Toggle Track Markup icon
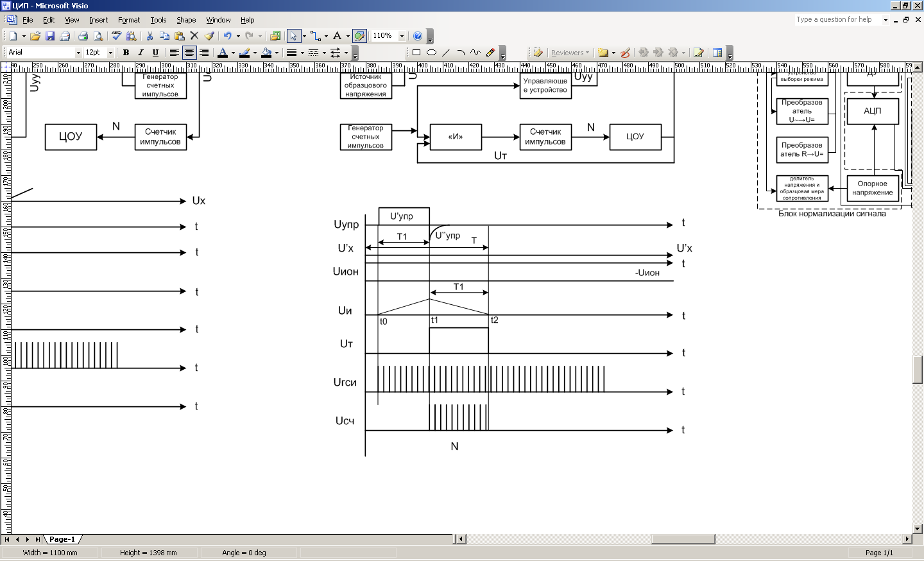Screen dimensions: 924x561 pyautogui.click(x=699, y=53)
